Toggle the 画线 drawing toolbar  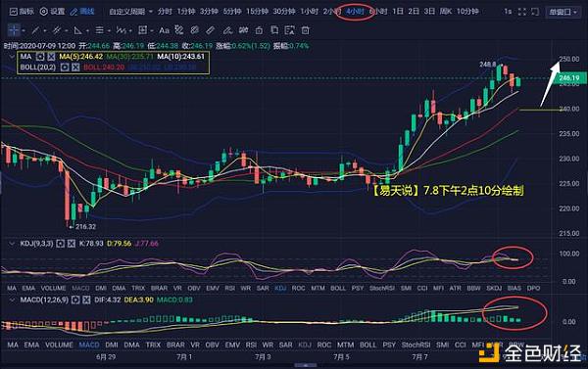coord(82,12)
